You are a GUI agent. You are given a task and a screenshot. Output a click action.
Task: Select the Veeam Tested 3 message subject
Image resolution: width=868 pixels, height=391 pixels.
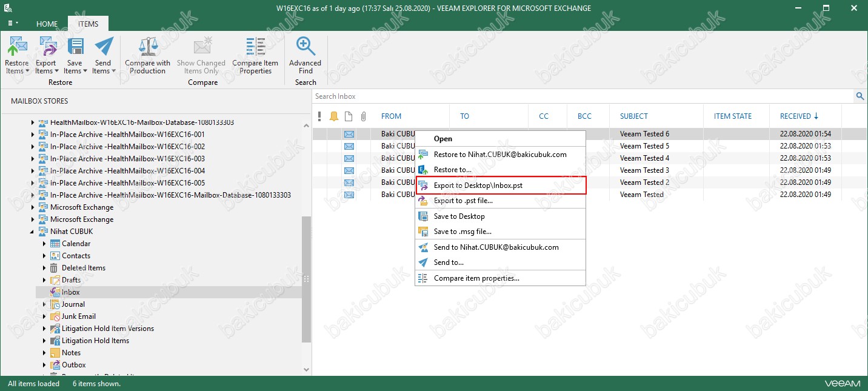644,170
